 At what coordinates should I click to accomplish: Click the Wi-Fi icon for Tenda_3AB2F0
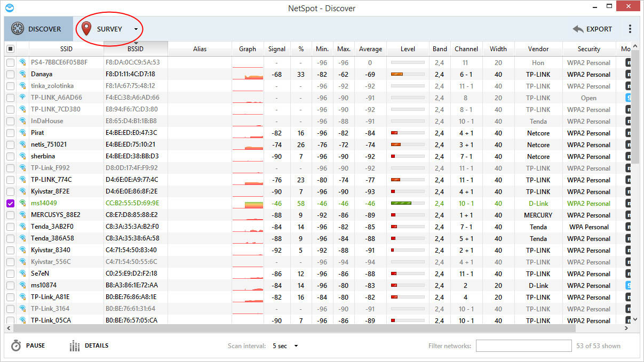22,227
